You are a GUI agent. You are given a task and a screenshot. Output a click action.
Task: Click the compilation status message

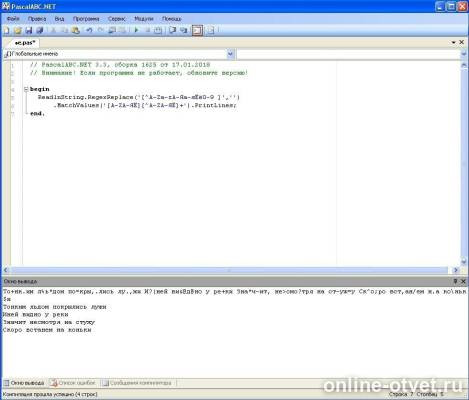tap(50, 394)
